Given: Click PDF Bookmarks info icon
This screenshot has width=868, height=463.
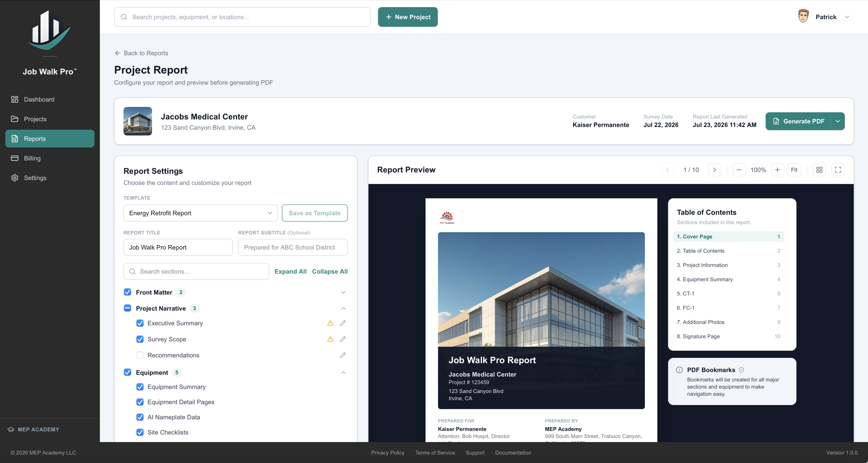Looking at the screenshot, I should (679, 370).
